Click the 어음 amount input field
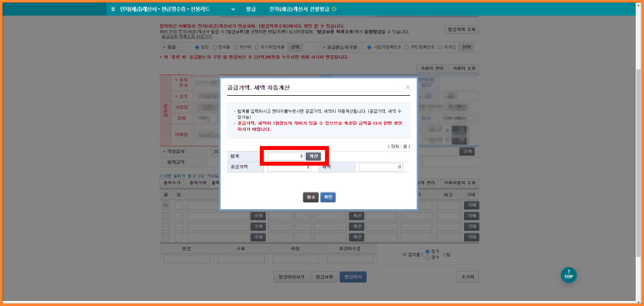The height and width of the screenshot is (306, 644). point(295,259)
